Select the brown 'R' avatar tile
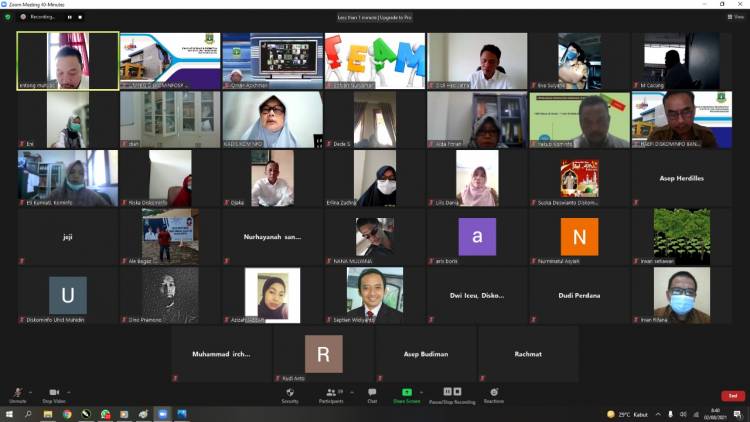This screenshot has height=422, width=750. 323,354
